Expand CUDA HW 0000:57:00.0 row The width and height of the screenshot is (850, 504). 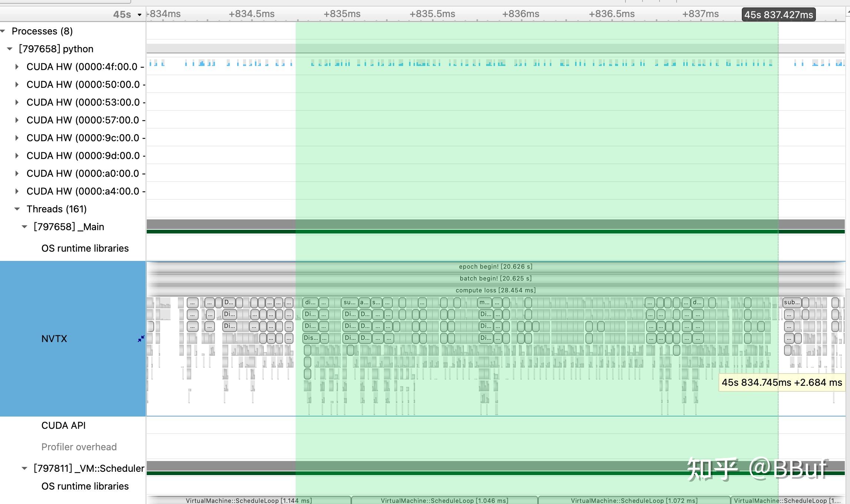pos(17,120)
